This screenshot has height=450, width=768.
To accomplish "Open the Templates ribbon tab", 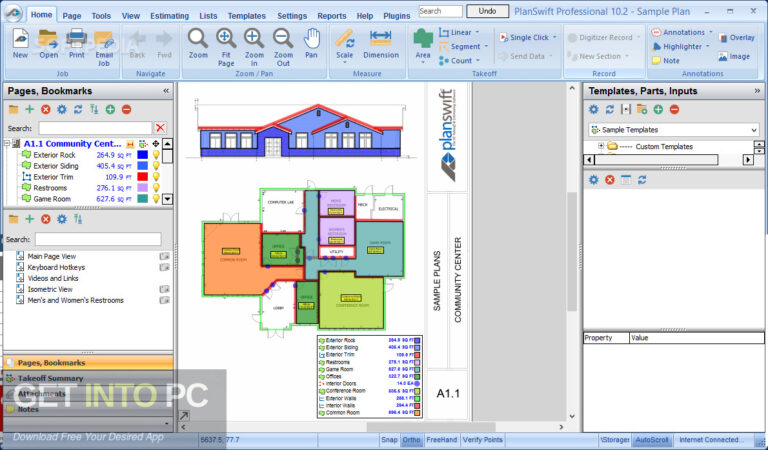I will 246,16.
